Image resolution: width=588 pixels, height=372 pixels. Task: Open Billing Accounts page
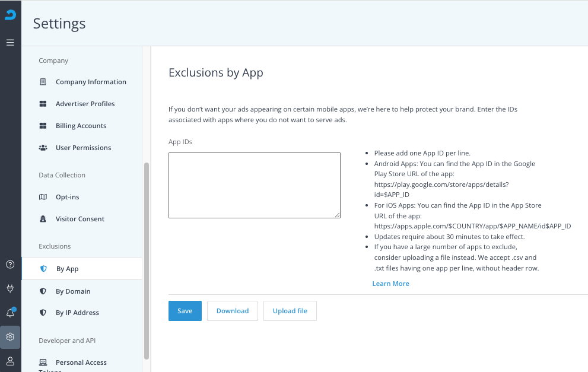point(82,126)
